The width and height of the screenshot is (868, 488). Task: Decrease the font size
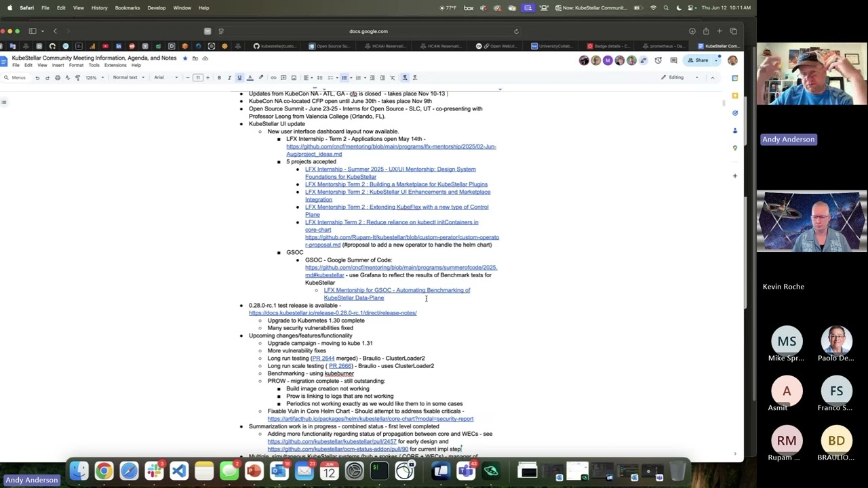point(189,77)
